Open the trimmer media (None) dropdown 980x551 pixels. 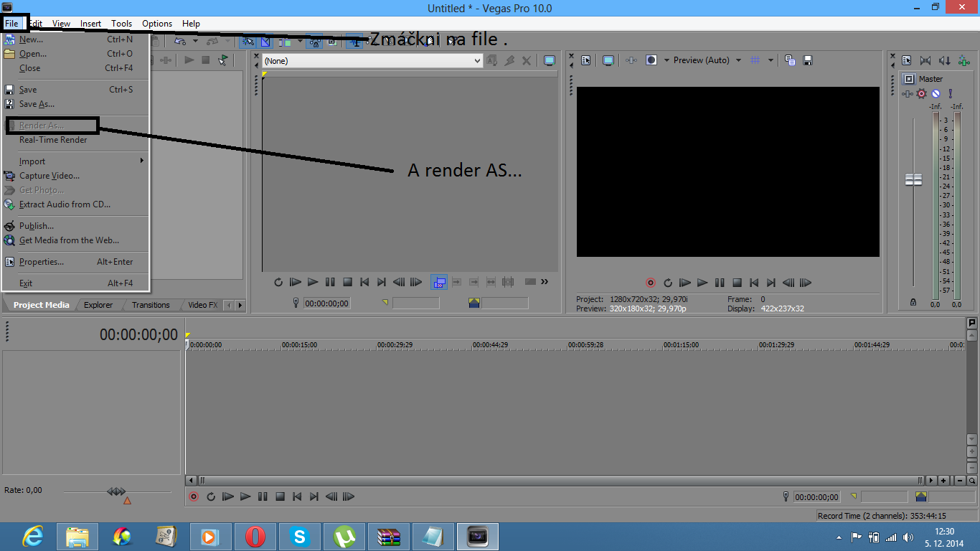point(372,61)
